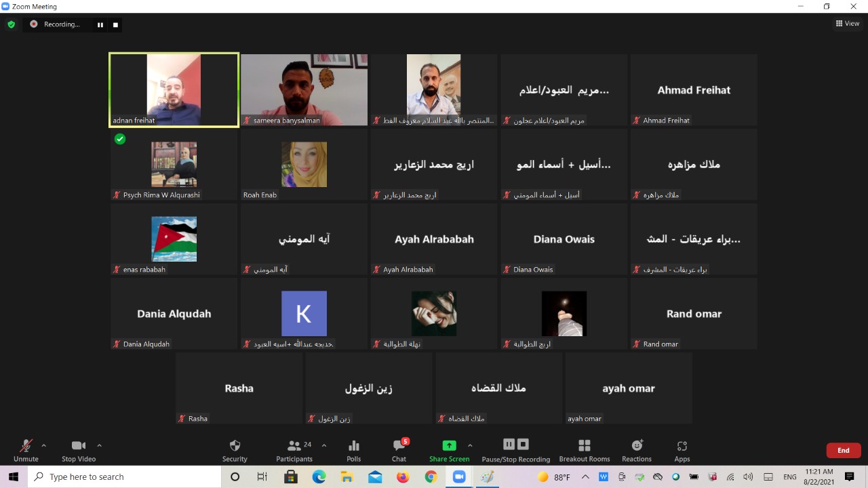The image size is (868, 488).
Task: Expand video options arrow beside Stop Video
Action: point(99,445)
